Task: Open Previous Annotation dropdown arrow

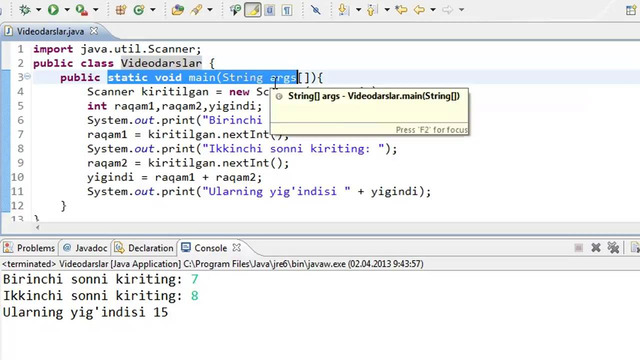Action: tap(386, 10)
